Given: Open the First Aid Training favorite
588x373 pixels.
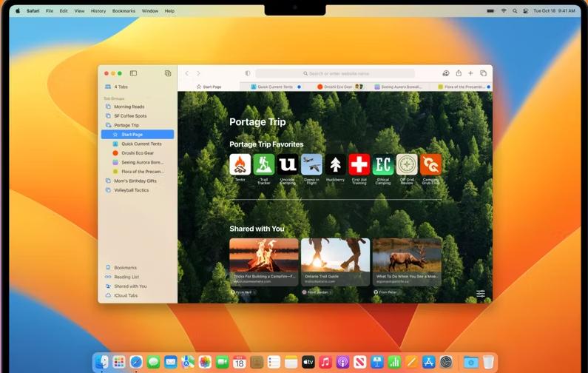Looking at the screenshot, I should coord(359,164).
